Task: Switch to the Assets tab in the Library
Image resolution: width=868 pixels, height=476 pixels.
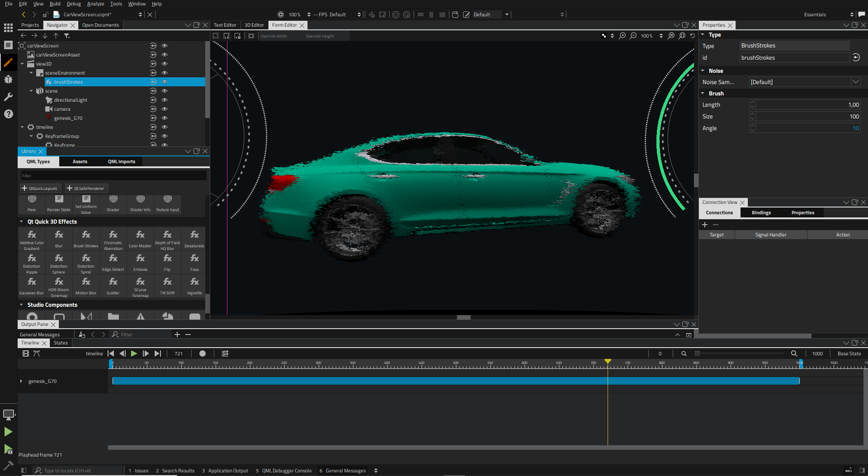Action: click(x=80, y=161)
